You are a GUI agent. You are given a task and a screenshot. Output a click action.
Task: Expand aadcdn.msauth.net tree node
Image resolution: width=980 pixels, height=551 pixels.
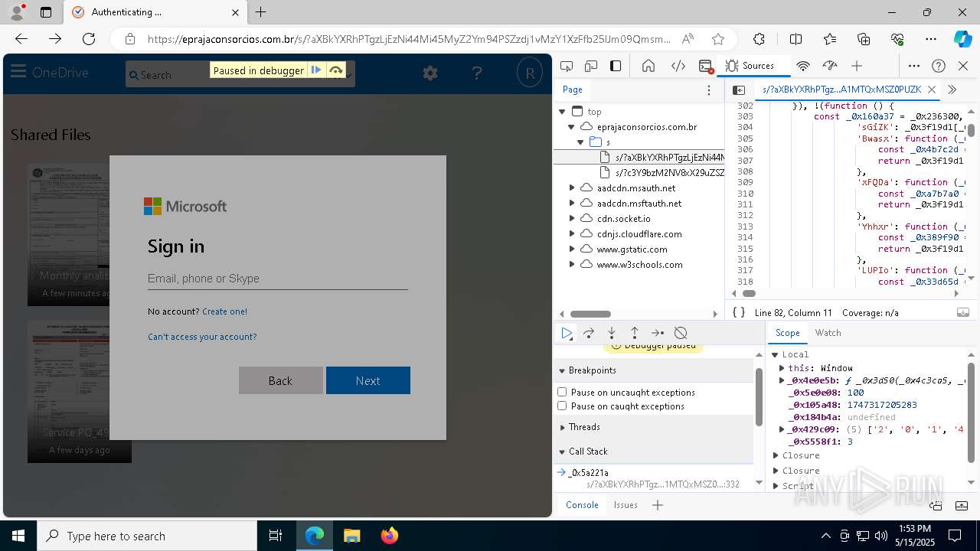[x=571, y=187]
